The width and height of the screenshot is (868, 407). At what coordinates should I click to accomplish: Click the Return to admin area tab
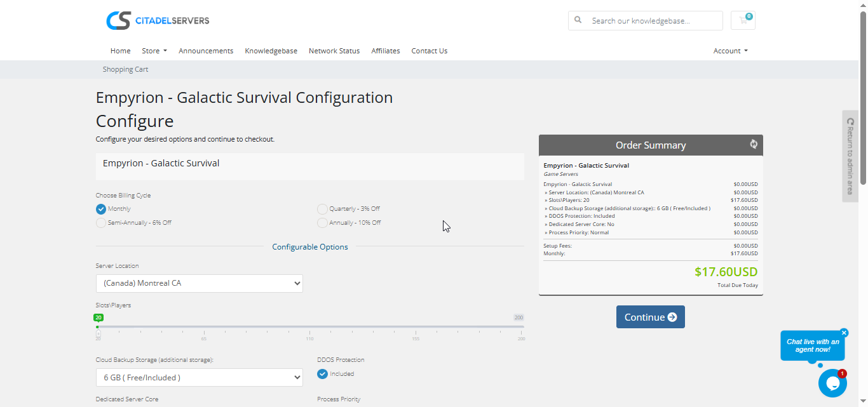(850, 156)
